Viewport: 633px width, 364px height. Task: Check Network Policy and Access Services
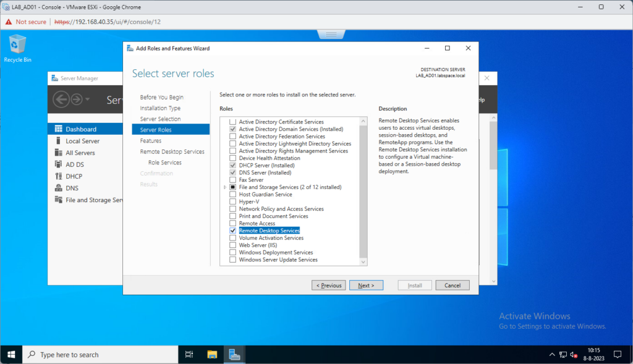point(232,209)
